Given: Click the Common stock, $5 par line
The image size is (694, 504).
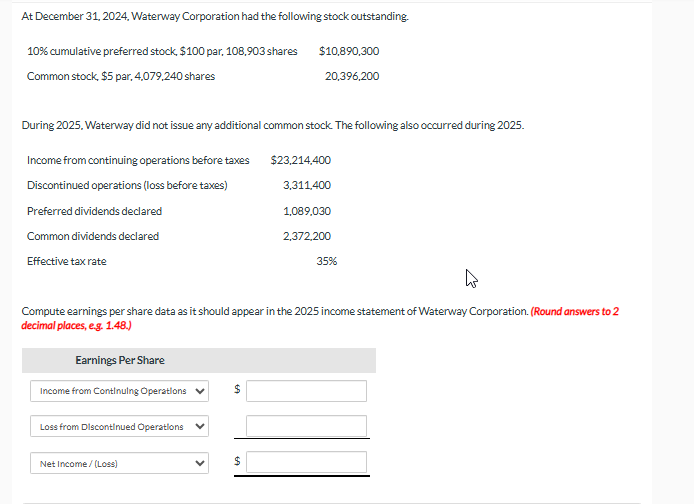Looking at the screenshot, I should pyautogui.click(x=121, y=76).
